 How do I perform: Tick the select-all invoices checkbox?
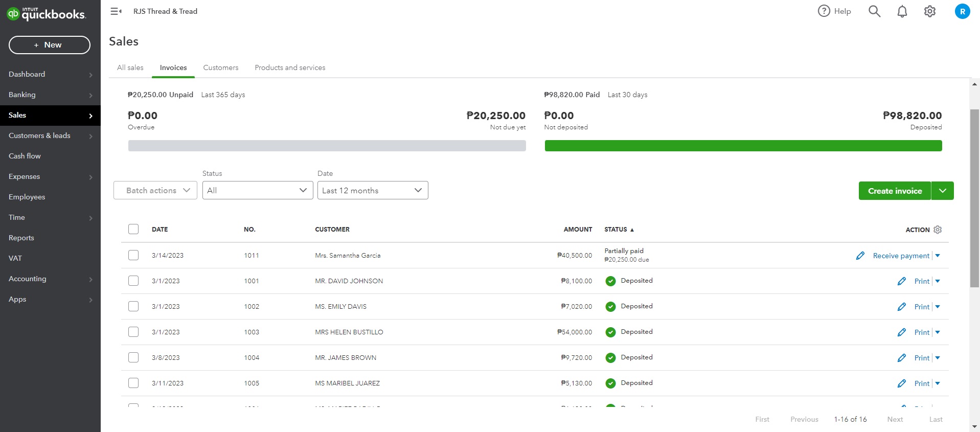coord(133,229)
